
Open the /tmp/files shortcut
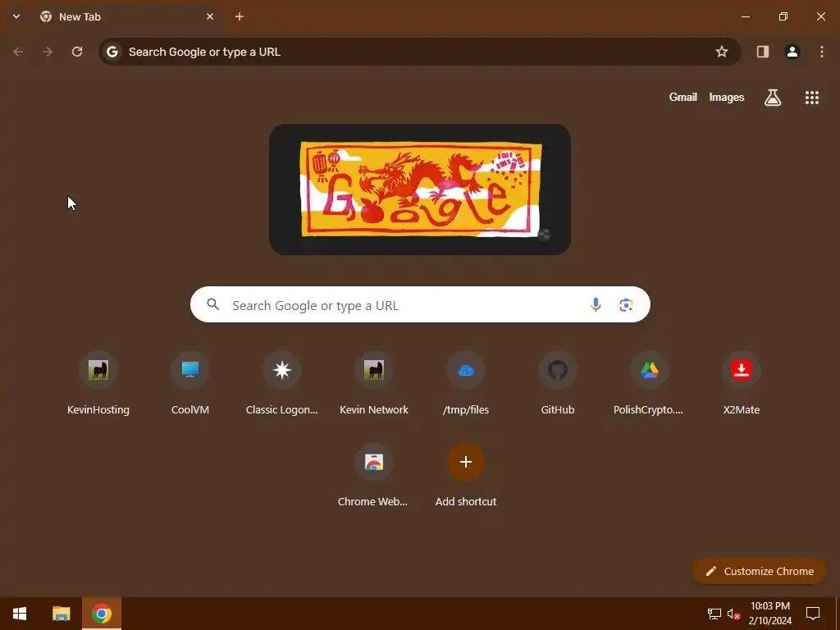click(466, 384)
